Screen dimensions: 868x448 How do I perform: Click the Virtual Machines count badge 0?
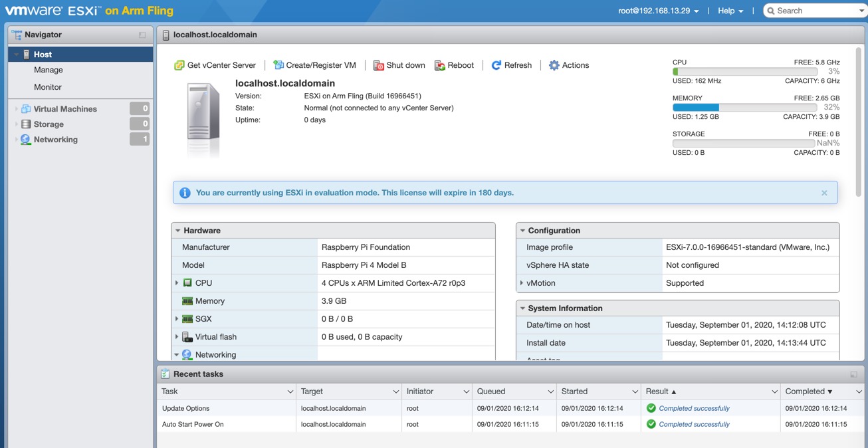pos(140,108)
